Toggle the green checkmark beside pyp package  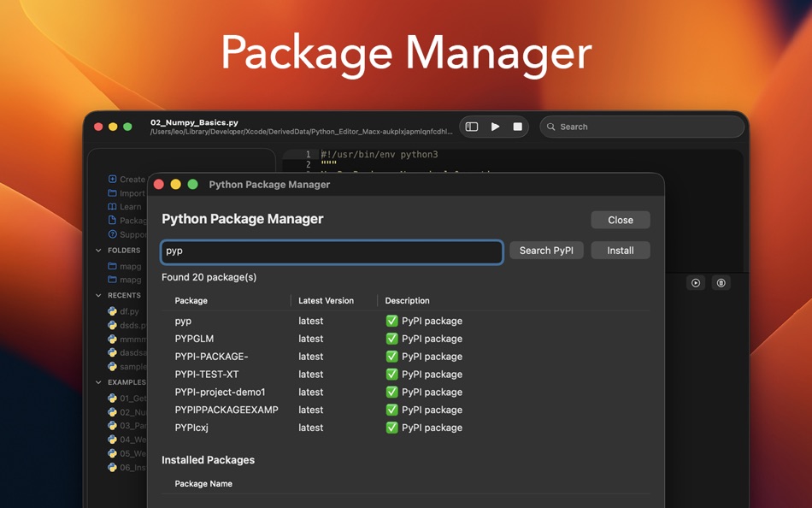391,321
